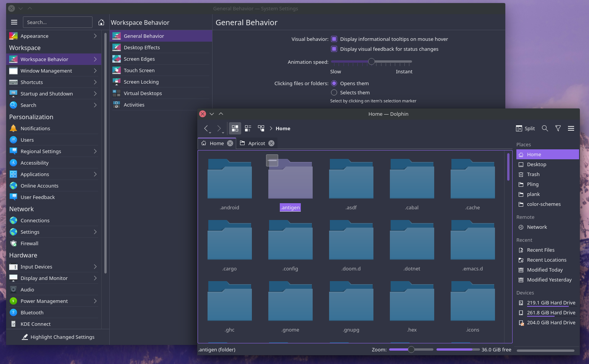Select the Activities page

[161, 105]
